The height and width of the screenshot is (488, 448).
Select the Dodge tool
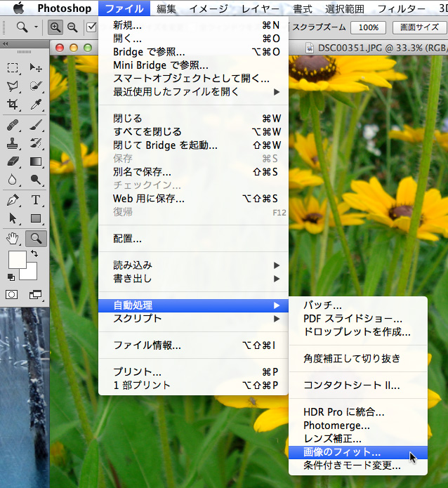point(36,180)
